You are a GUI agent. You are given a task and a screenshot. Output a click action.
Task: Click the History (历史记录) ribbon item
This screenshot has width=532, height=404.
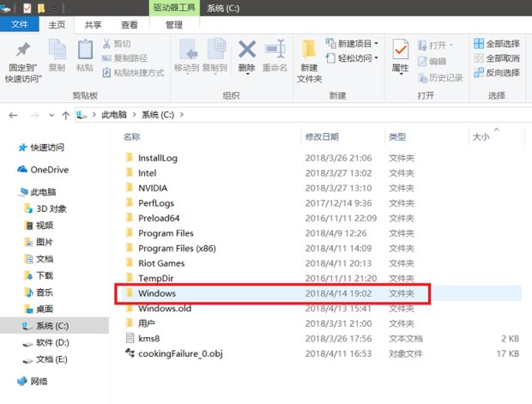click(440, 78)
